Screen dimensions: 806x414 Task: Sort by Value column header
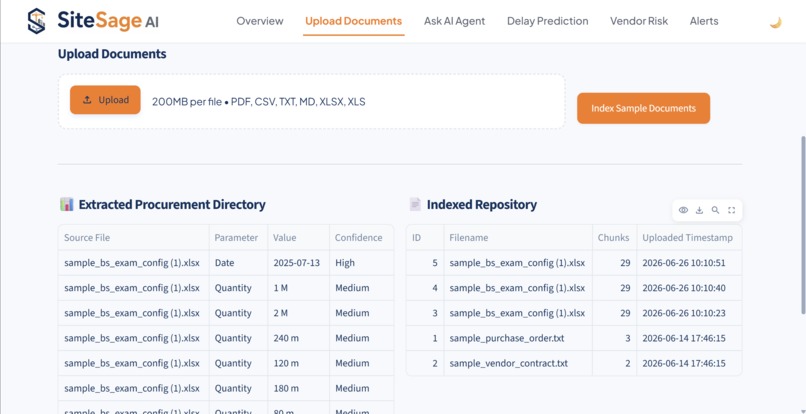pos(298,238)
